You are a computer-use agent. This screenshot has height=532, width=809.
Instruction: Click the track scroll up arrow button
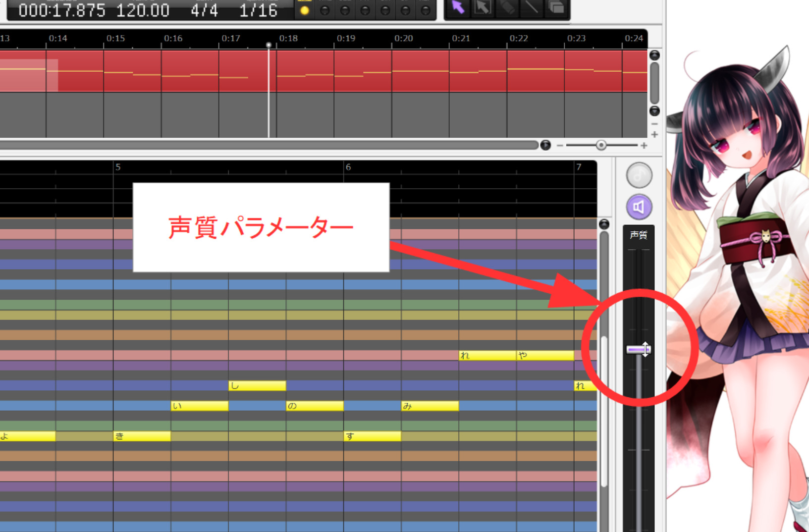654,55
